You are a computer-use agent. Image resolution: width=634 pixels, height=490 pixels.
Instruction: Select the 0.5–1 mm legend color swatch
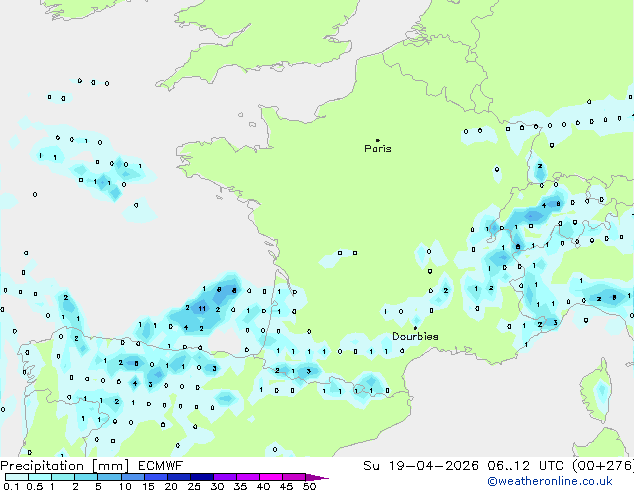40,477
